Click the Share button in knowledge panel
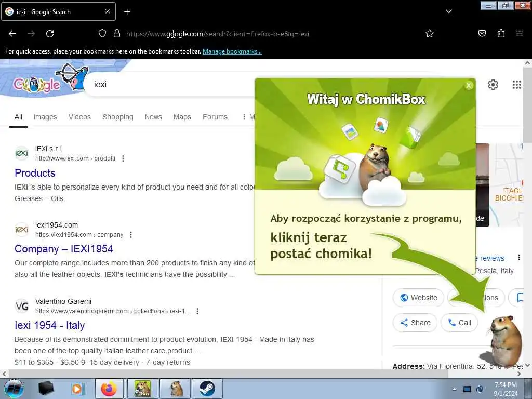The width and height of the screenshot is (532, 399). click(x=415, y=323)
